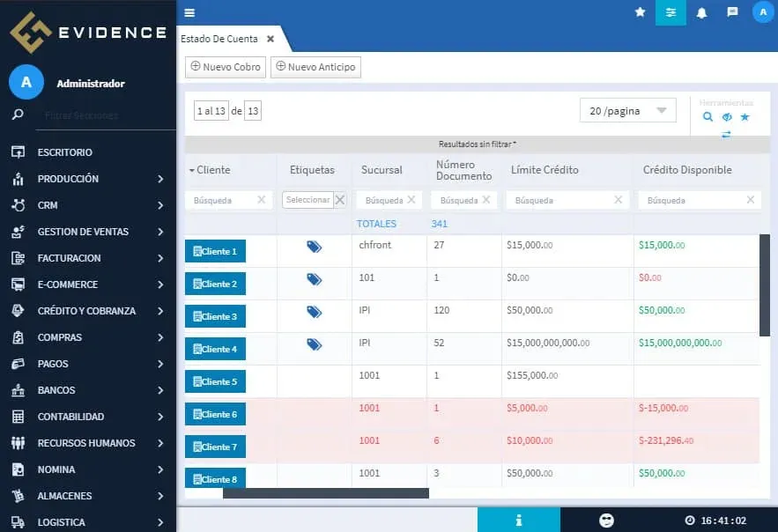Screen dimensions: 778x532
Task: Click the Nuevo Cobro button
Action: click(x=226, y=67)
